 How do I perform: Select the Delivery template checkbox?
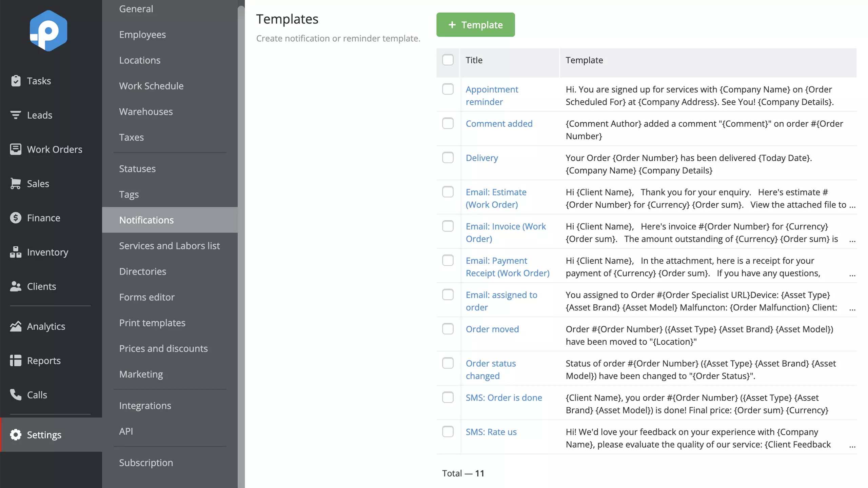(448, 158)
